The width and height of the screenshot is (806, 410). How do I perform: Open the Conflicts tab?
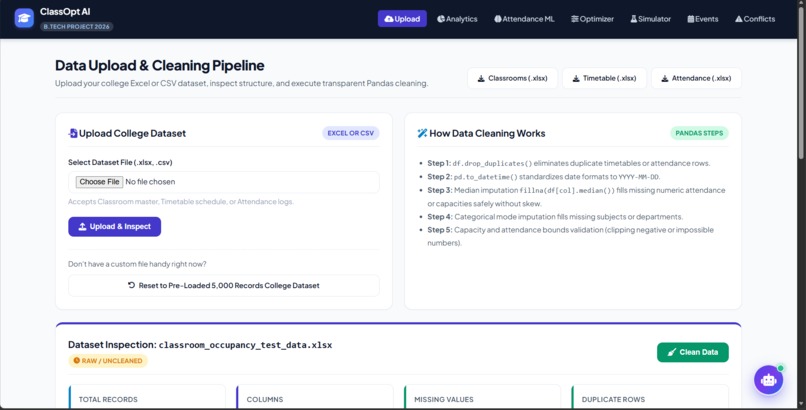coord(755,19)
